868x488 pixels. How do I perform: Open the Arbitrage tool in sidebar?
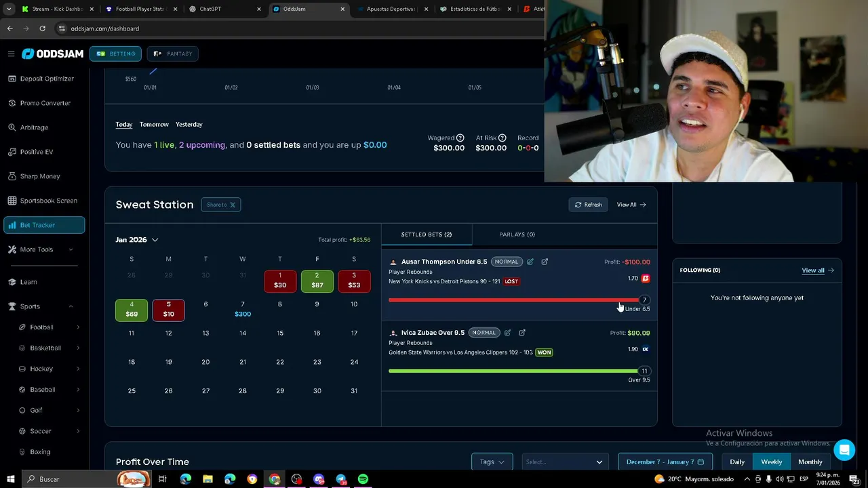coord(34,127)
